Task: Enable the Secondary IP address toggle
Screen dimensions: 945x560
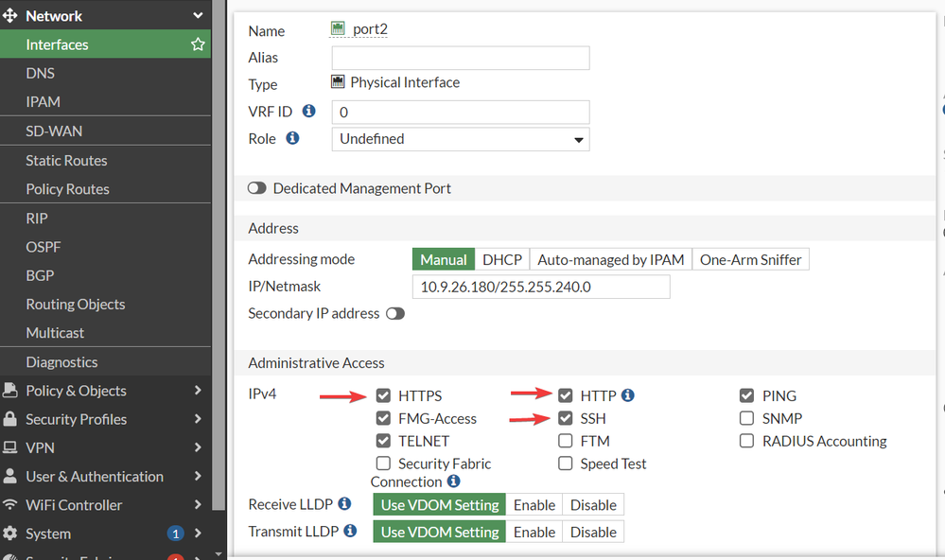Action: click(394, 313)
